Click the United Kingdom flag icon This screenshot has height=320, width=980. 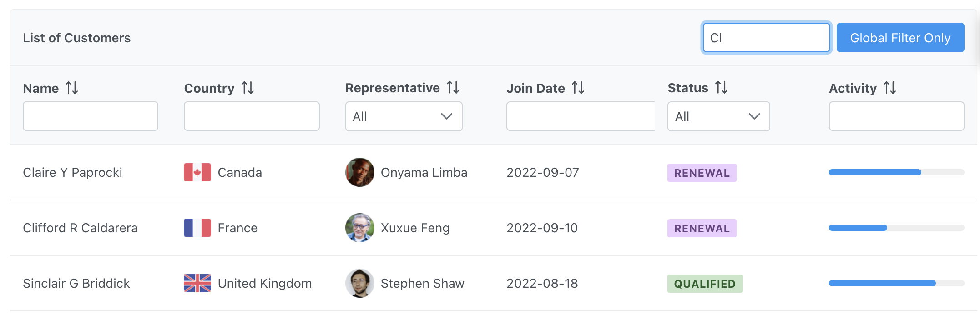[x=197, y=283]
